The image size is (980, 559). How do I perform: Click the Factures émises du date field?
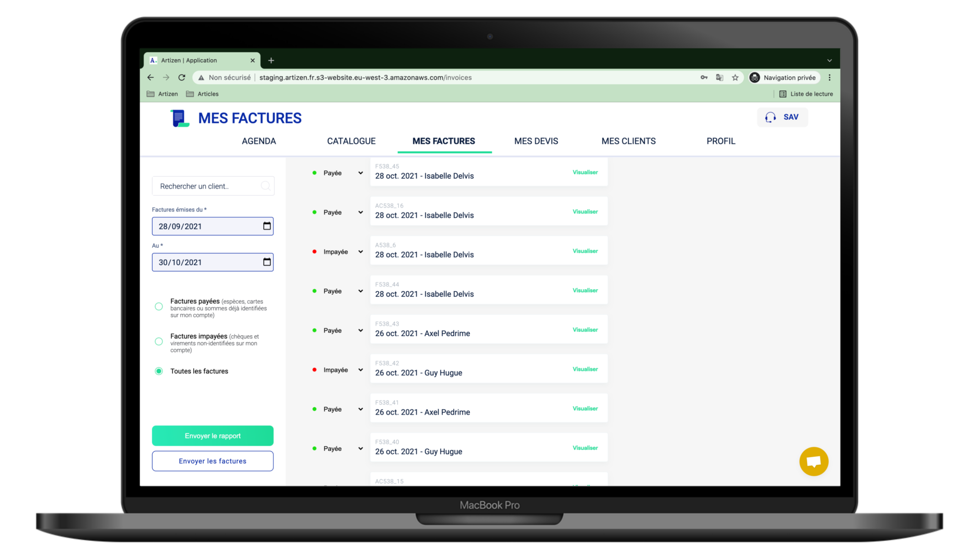(x=213, y=226)
